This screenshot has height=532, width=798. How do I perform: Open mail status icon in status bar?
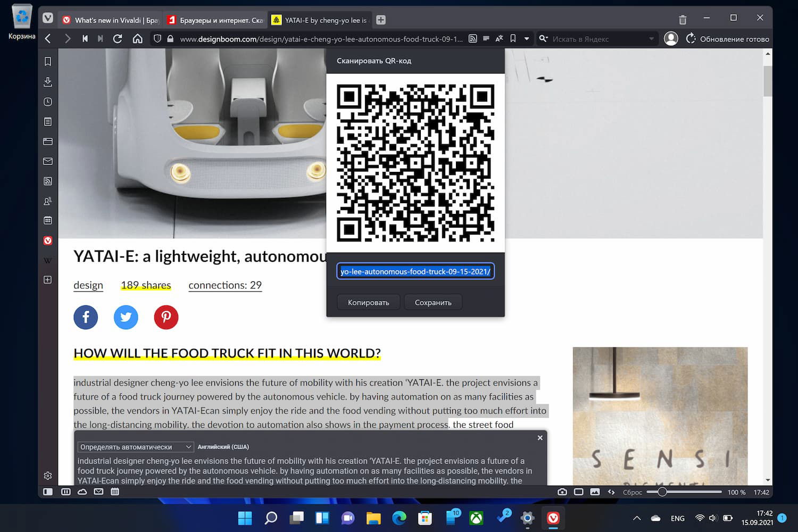pos(98,492)
